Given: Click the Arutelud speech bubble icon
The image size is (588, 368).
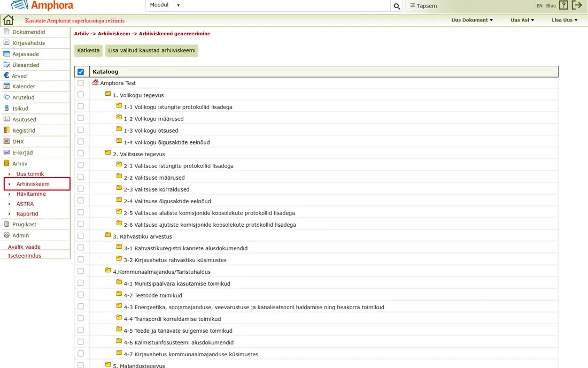Looking at the screenshot, I should click(x=6, y=97).
